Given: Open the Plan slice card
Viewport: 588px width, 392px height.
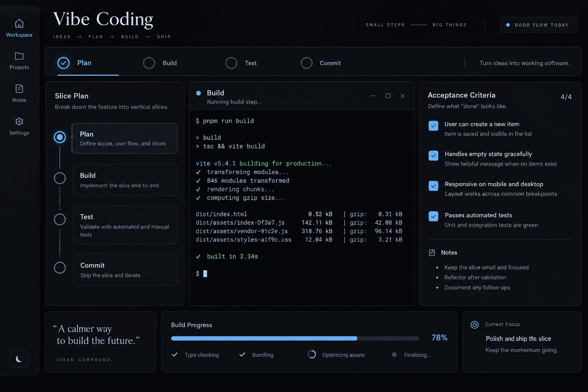Looking at the screenshot, I should (124, 138).
